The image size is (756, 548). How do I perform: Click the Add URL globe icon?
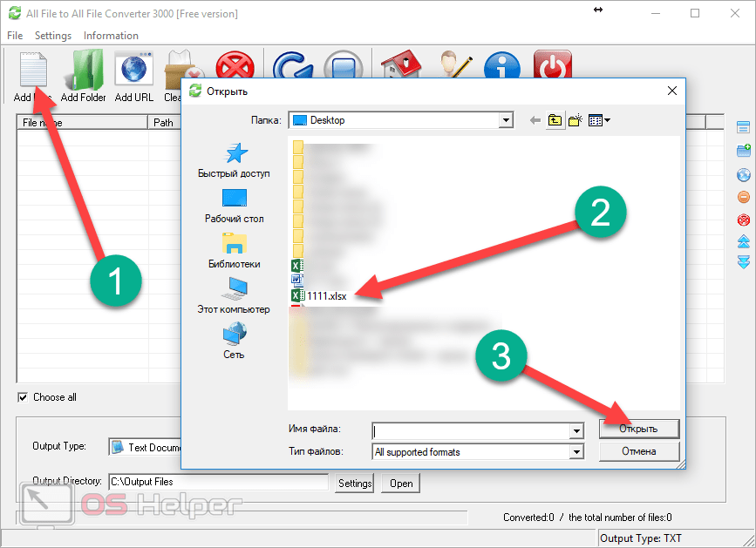134,71
